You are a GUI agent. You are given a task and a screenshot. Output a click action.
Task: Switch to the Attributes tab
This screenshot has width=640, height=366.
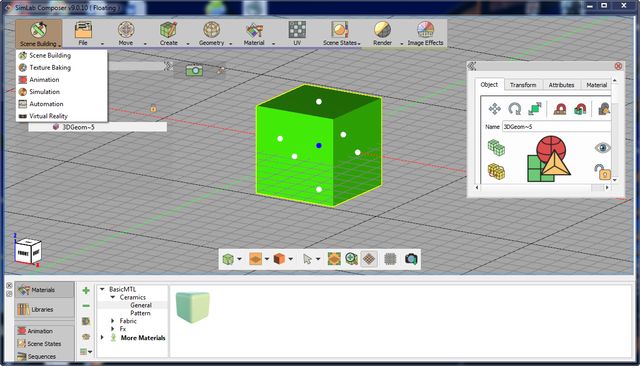point(561,85)
